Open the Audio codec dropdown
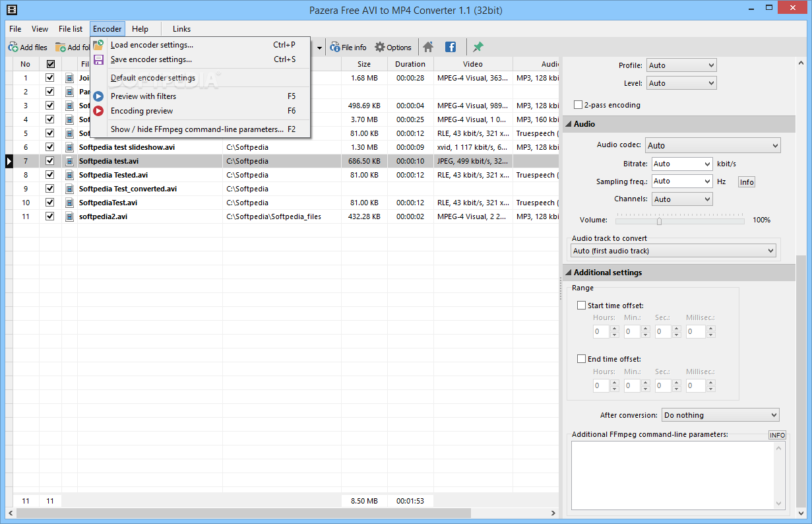Viewport: 812px width, 524px height. 712,145
